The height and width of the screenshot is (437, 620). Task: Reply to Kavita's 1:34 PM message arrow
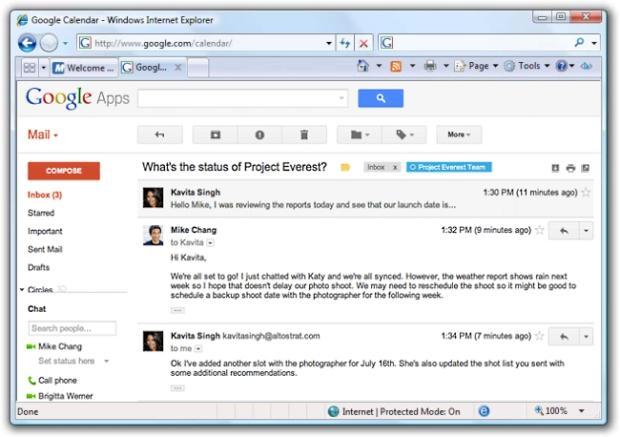pos(564,337)
